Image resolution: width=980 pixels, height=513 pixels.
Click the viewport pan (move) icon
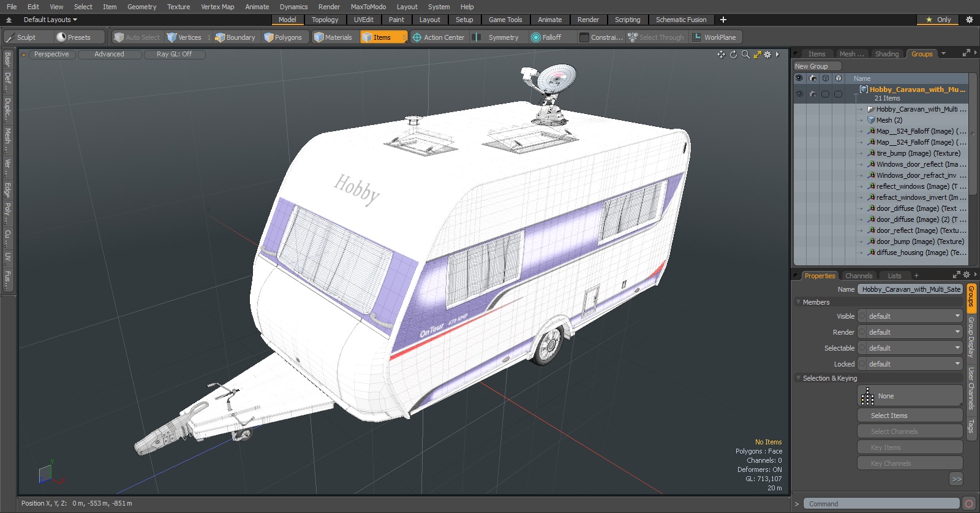[721, 55]
